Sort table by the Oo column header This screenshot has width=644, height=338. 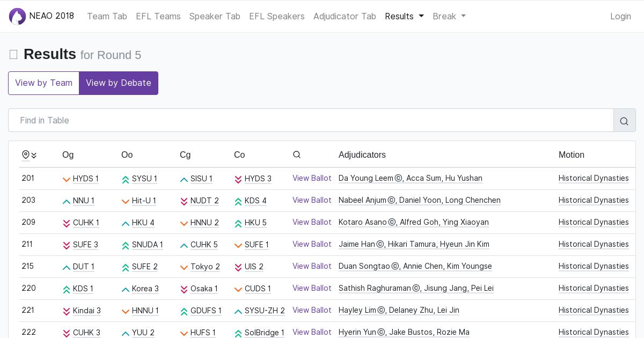(127, 155)
